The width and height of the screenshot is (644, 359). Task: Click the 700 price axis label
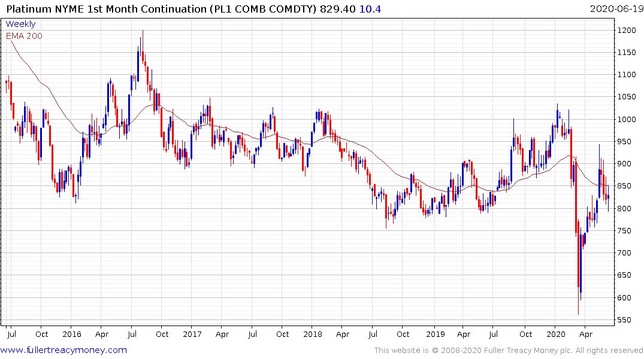click(x=624, y=252)
